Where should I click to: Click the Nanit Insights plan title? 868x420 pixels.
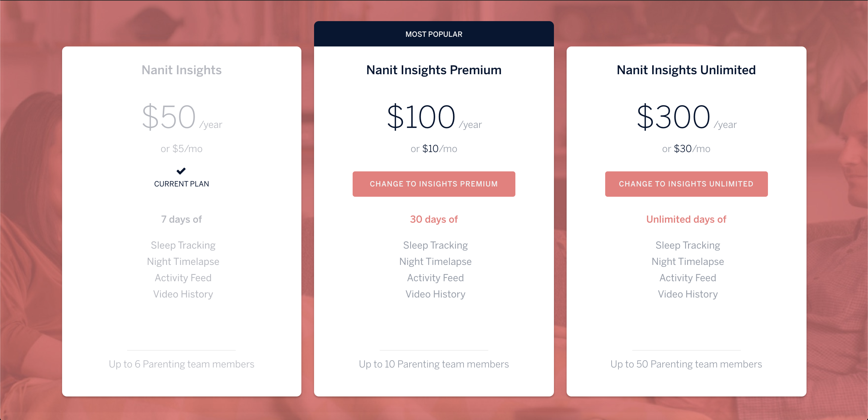(181, 70)
